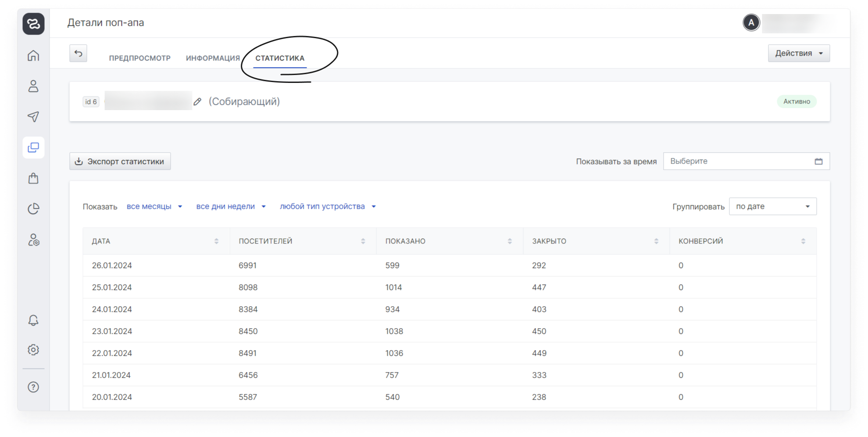Select the СТАТИСТИКА tab
Image resolution: width=868 pixels, height=437 pixels.
280,58
